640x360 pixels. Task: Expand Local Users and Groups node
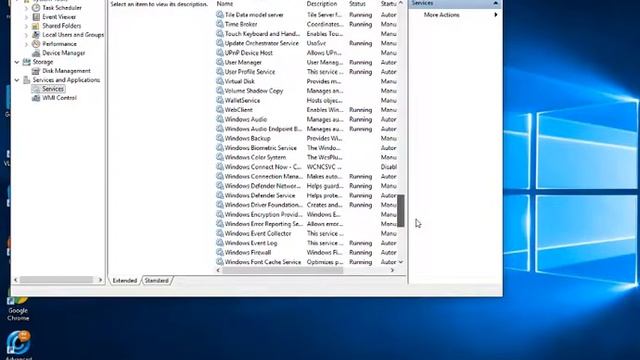[x=26, y=35]
